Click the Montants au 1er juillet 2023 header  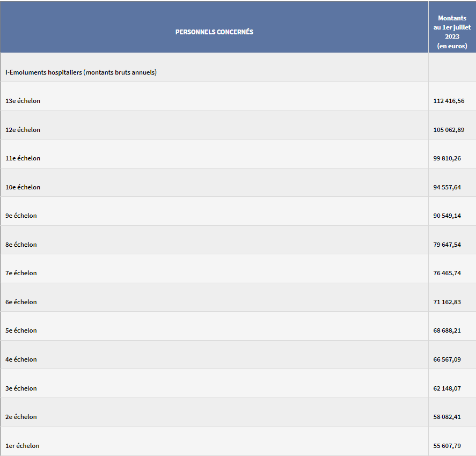[452, 32]
